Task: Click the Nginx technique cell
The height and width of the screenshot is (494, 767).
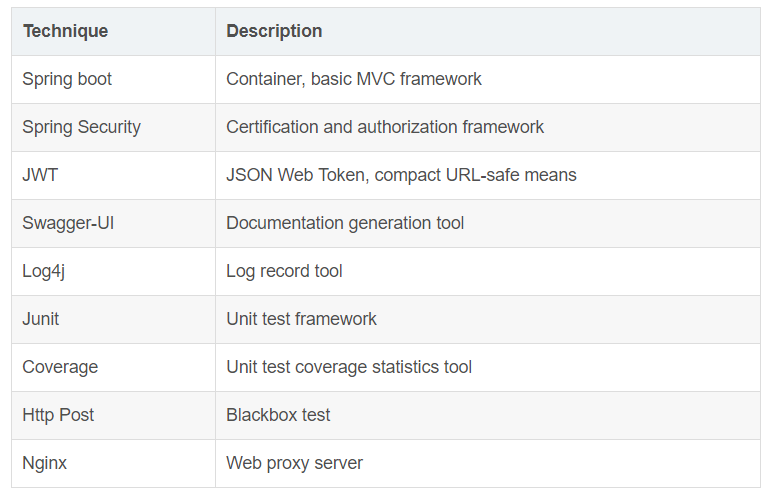Action: coord(113,463)
